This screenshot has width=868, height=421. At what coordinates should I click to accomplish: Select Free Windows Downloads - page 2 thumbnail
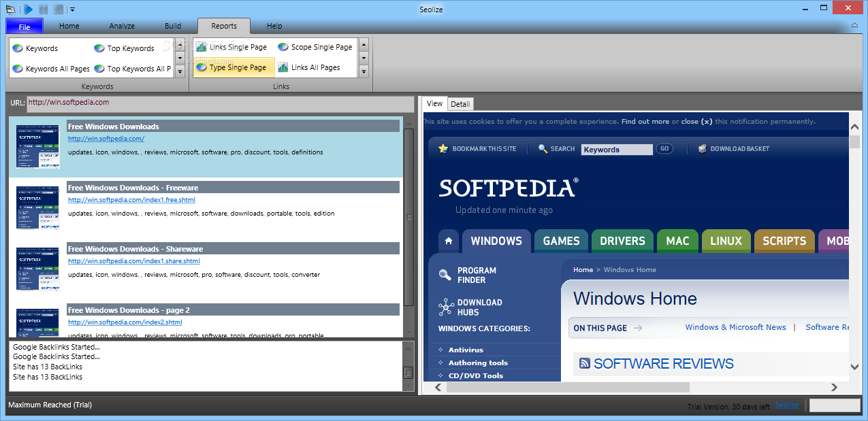click(x=38, y=322)
